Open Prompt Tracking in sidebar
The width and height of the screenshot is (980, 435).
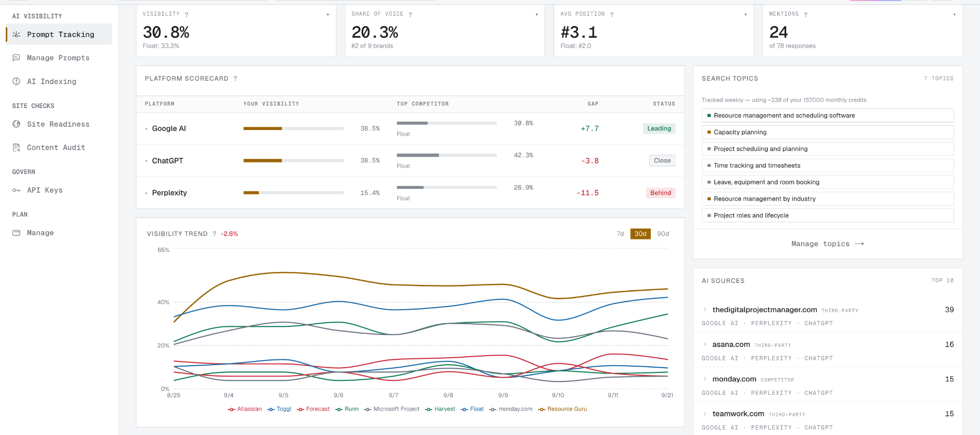(59, 34)
